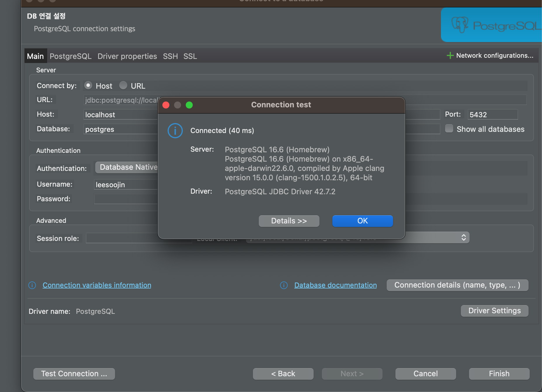Click the Finish button
The width and height of the screenshot is (542, 392).
point(499,374)
